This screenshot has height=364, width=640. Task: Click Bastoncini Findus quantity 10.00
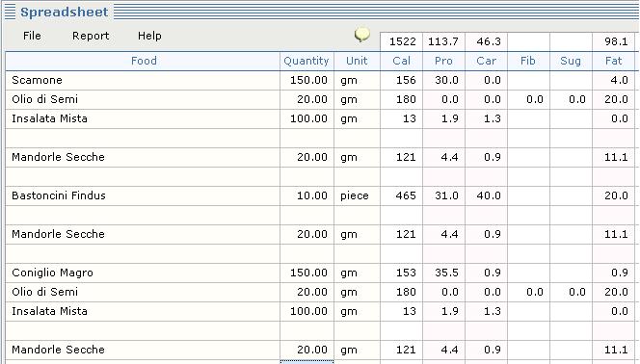click(x=307, y=195)
